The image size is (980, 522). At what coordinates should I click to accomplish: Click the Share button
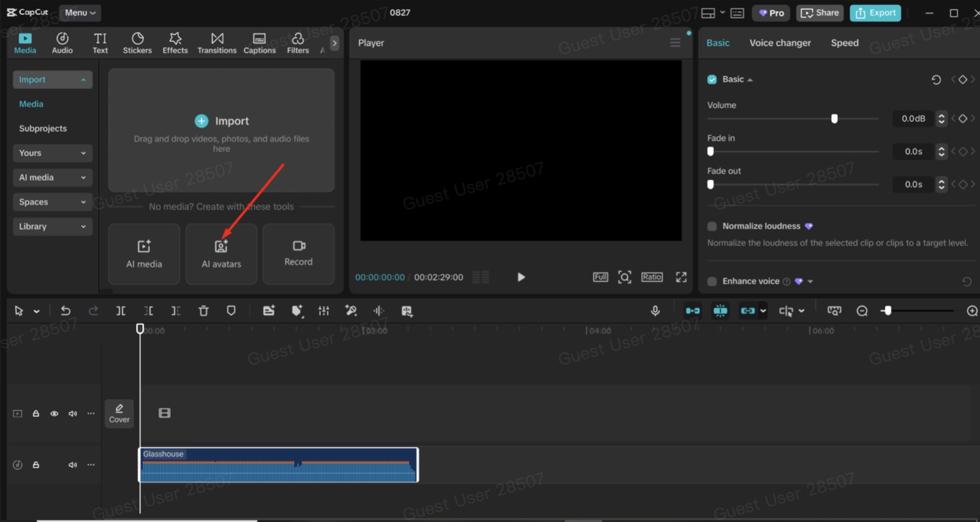820,13
